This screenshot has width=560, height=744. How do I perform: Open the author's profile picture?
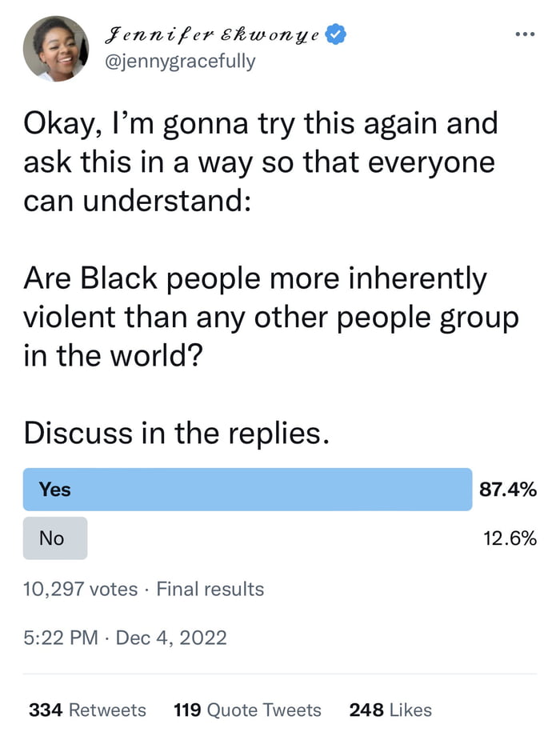[x=56, y=49]
